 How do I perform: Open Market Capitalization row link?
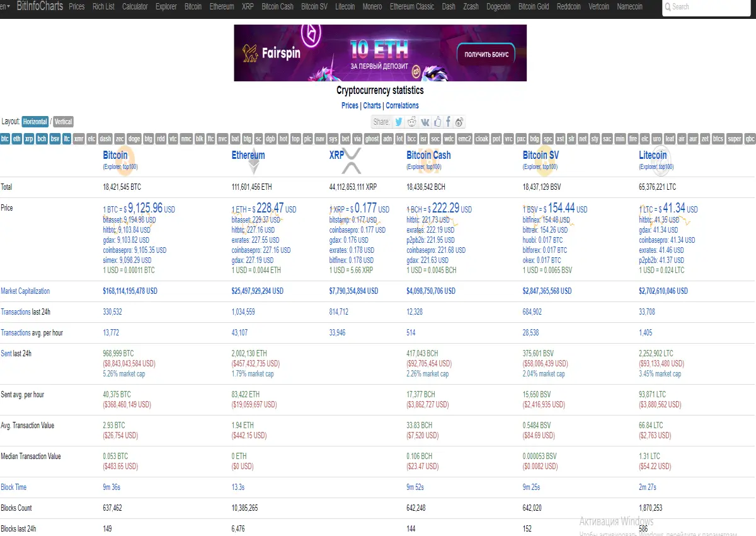tap(25, 291)
